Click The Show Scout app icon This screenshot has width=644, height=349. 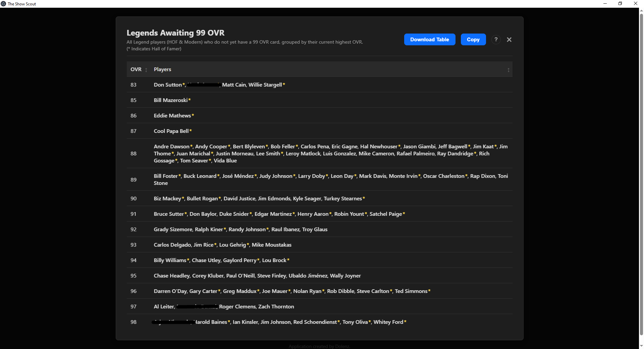pyautogui.click(x=3, y=4)
